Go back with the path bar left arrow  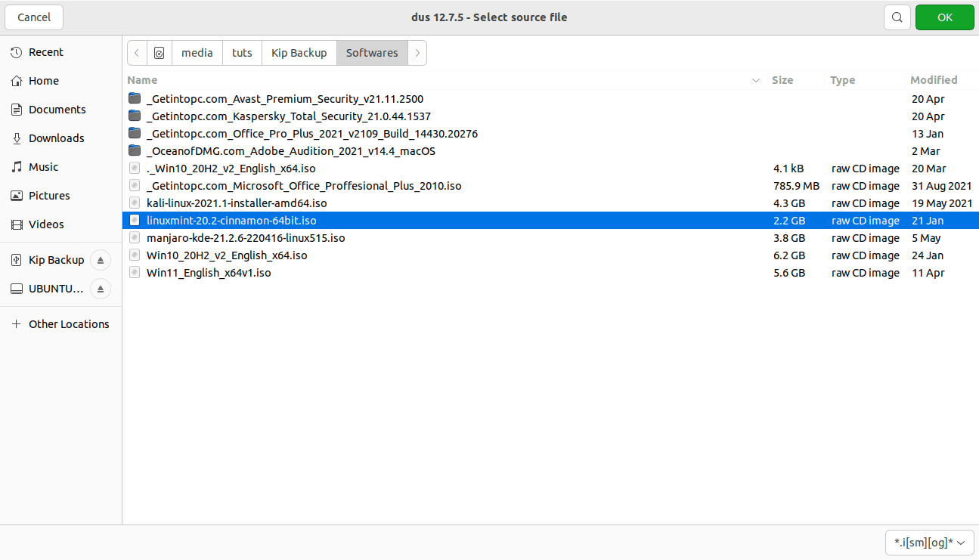pos(137,53)
